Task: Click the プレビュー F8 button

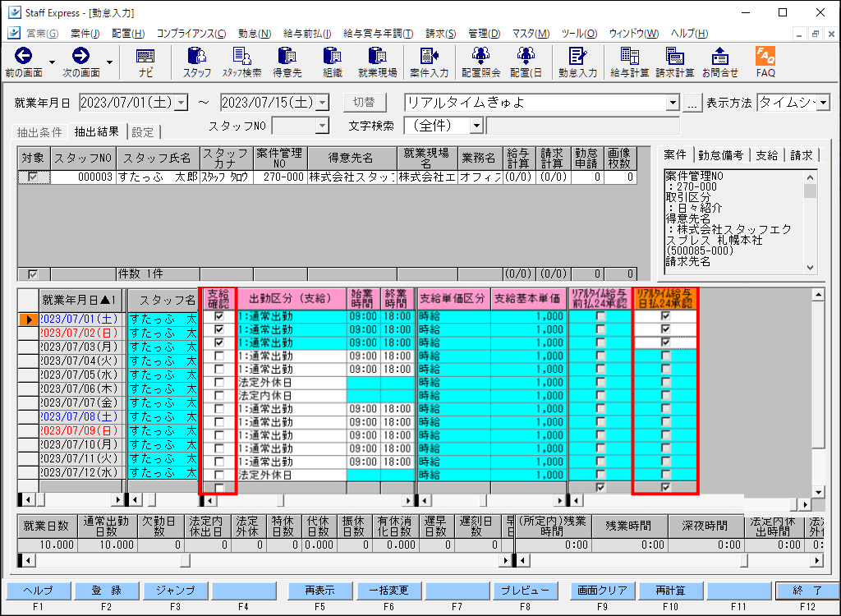Action: click(x=529, y=591)
